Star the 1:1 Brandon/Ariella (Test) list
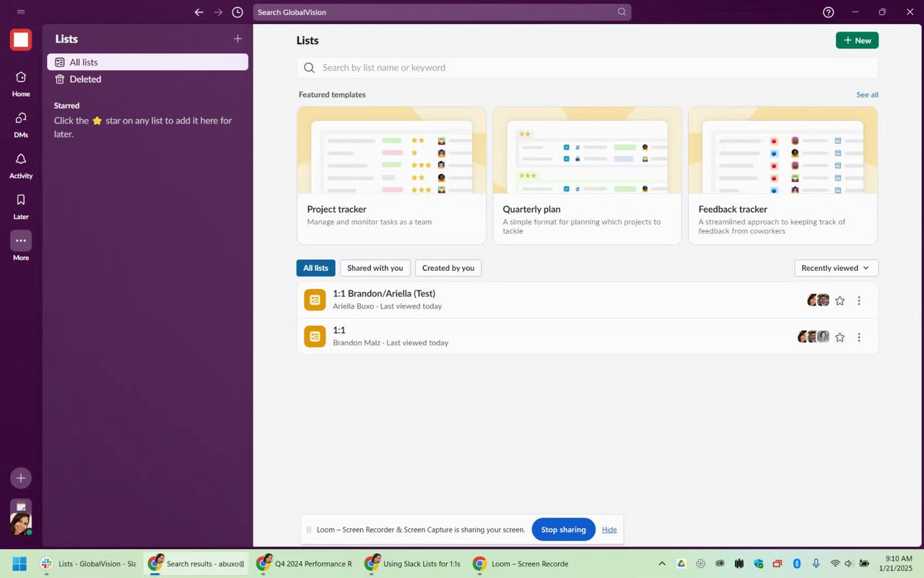This screenshot has width=924, height=578. click(x=840, y=301)
